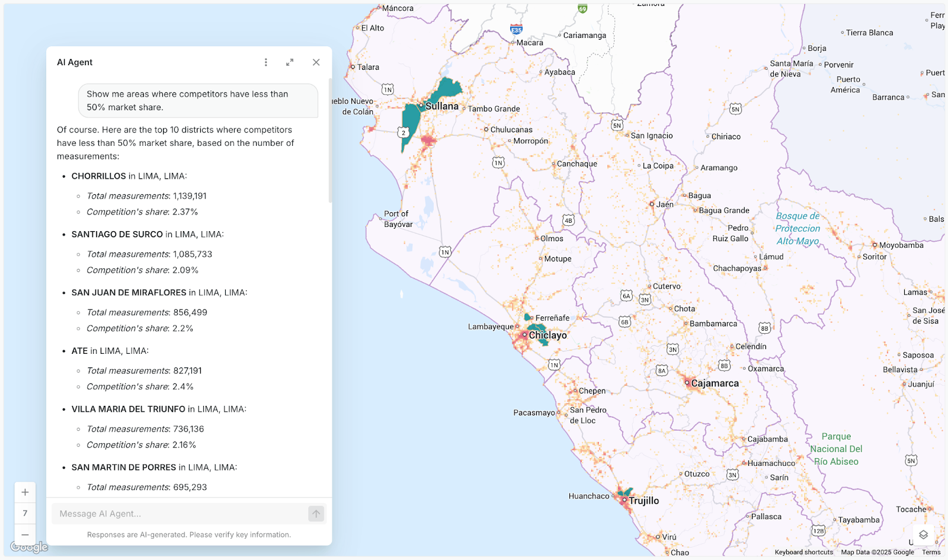Click the zoom level 7 indicator
This screenshot has width=948, height=560.
click(25, 513)
